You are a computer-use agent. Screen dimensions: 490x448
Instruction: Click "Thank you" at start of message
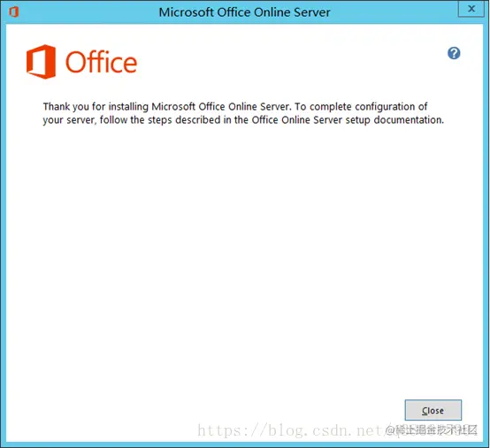(66, 107)
